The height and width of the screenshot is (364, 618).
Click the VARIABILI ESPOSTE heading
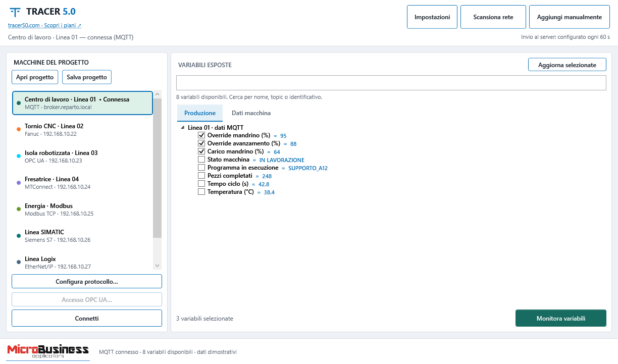coord(205,65)
